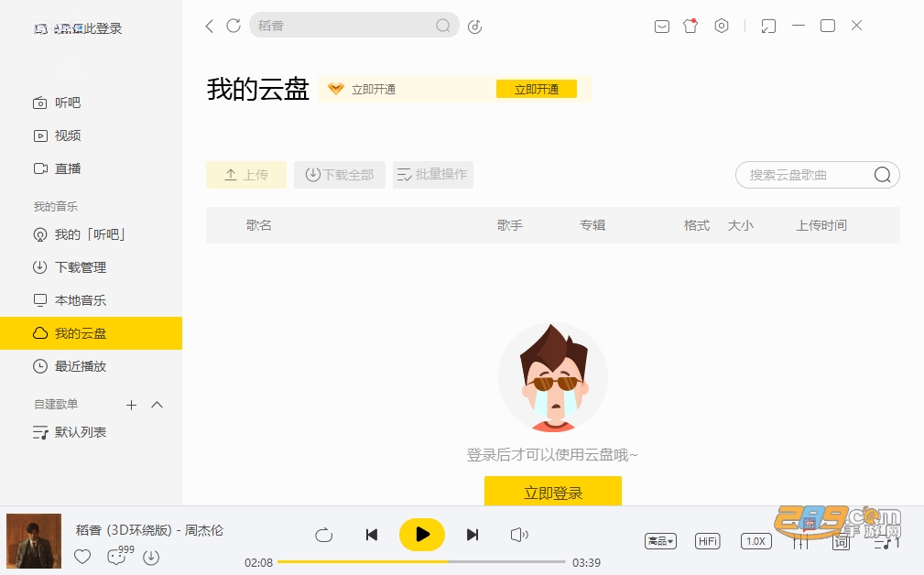This screenshot has width=924, height=575.
Task: Click the 立即登录 button
Action: 553,492
